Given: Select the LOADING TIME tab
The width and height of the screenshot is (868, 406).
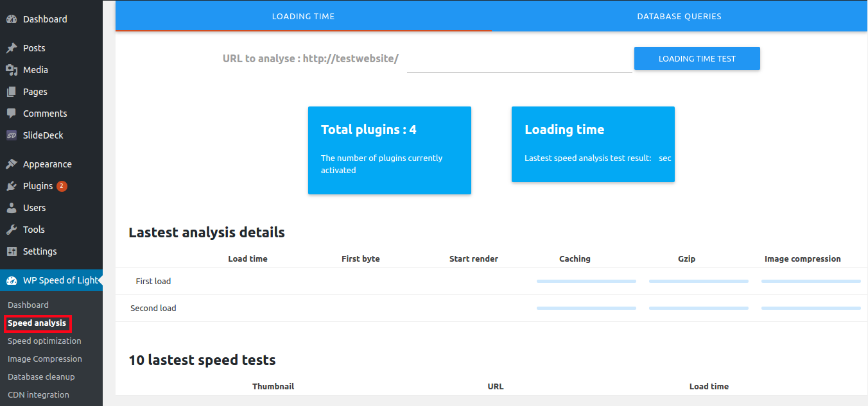Looking at the screenshot, I should pyautogui.click(x=303, y=16).
